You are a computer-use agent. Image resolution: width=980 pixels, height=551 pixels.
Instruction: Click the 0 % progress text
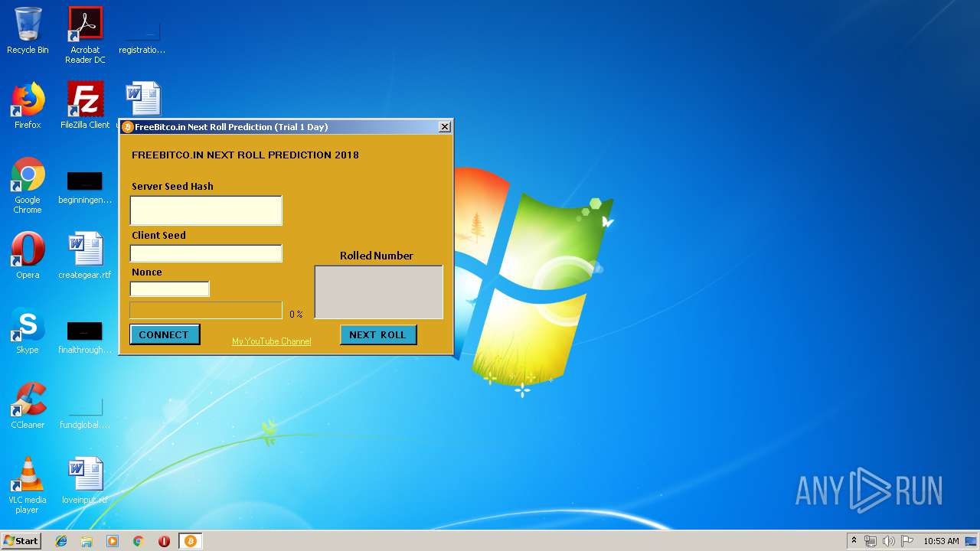[296, 315]
